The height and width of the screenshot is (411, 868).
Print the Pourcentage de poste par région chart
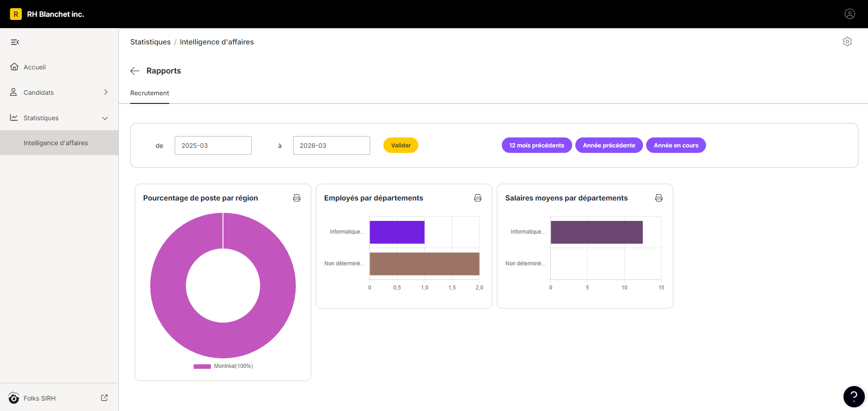(297, 198)
